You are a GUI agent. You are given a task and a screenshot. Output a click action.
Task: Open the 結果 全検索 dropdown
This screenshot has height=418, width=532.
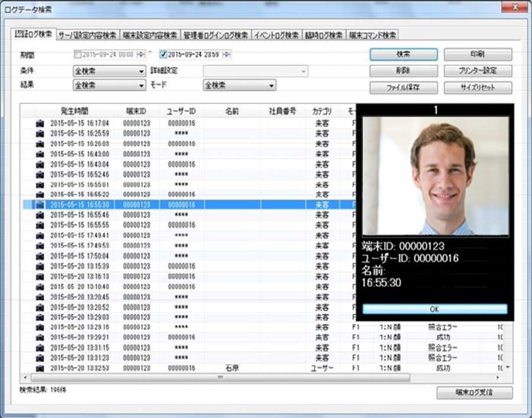pos(109,85)
